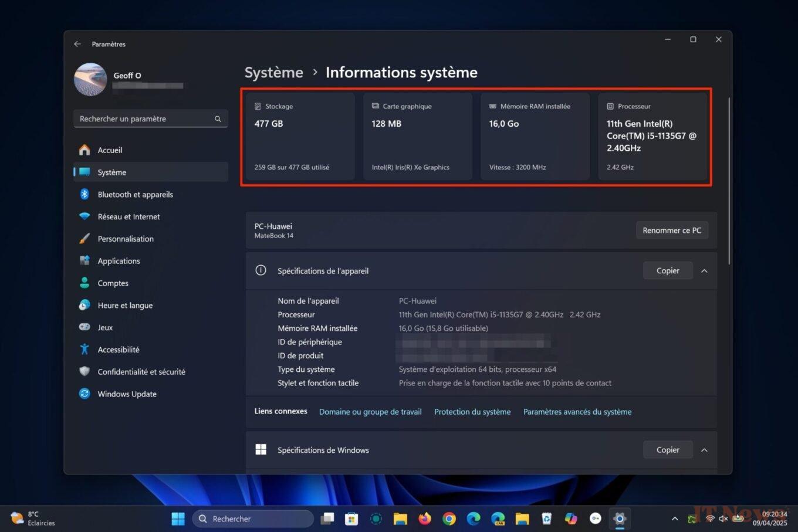Launch Google Chrome from the taskbar

[449, 519]
